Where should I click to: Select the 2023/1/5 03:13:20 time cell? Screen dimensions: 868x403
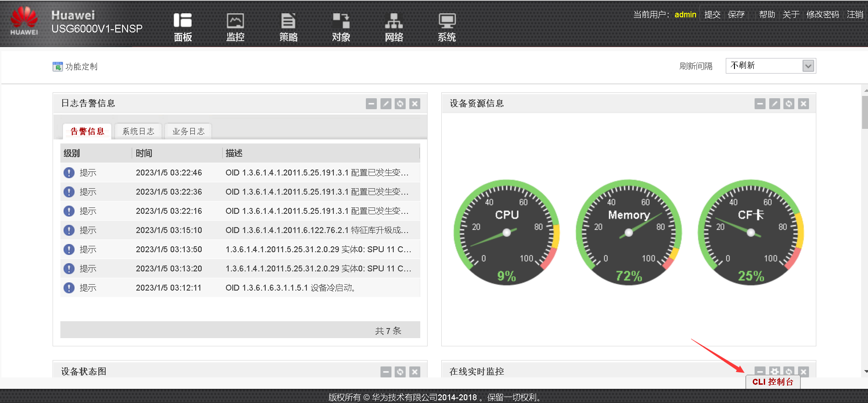[169, 269]
